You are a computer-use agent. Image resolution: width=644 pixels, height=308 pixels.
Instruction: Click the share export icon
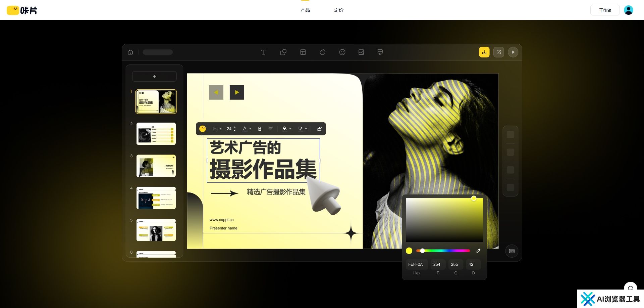click(499, 52)
